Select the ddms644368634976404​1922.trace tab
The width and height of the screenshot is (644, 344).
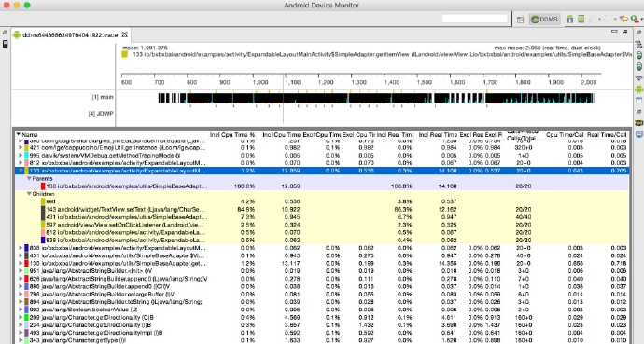pyautogui.click(x=70, y=34)
